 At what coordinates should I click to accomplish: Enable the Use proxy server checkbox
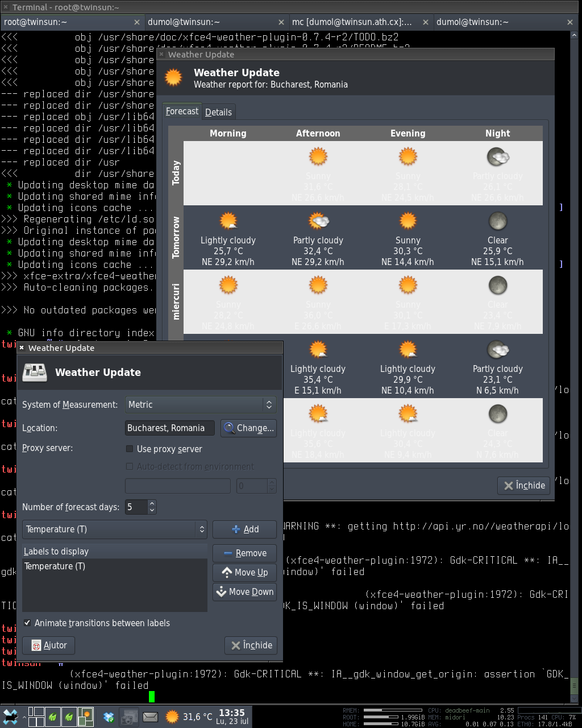point(130,449)
